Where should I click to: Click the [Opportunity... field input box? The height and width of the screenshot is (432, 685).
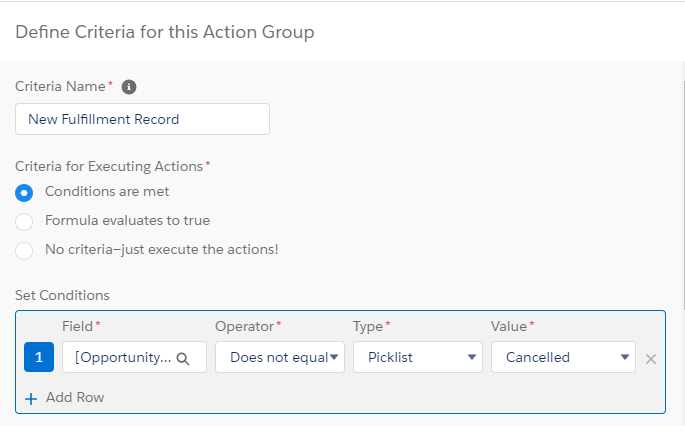120,357
